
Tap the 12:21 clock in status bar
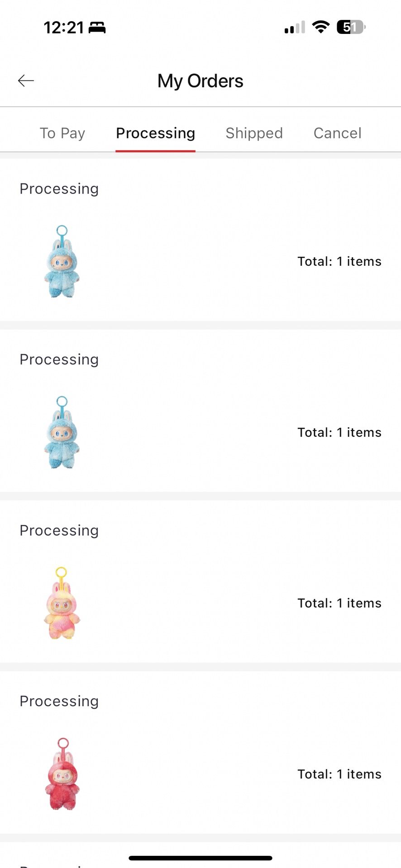coord(63,28)
